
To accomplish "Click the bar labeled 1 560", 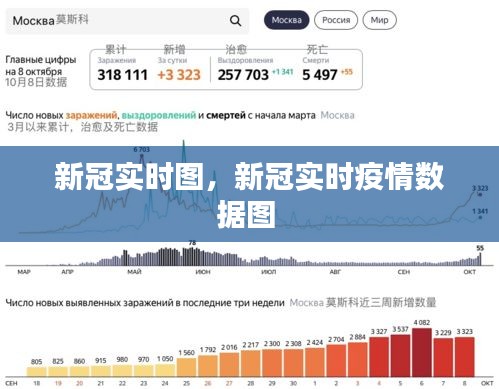I will click(x=186, y=367).
